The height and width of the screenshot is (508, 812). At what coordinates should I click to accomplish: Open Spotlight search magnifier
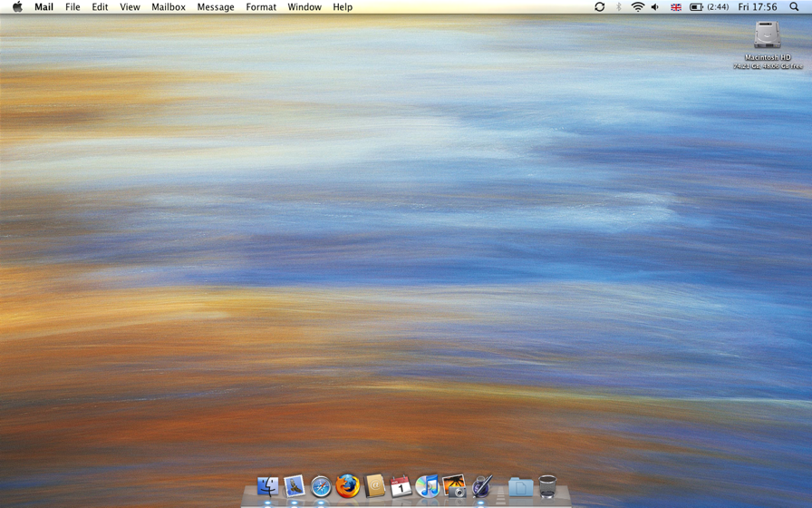(795, 7)
